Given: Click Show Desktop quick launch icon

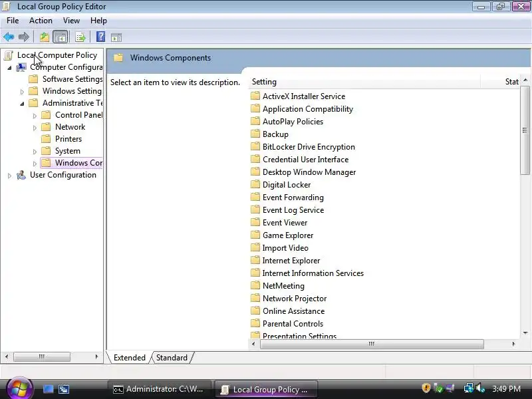Looking at the screenshot, I should coord(48,389).
